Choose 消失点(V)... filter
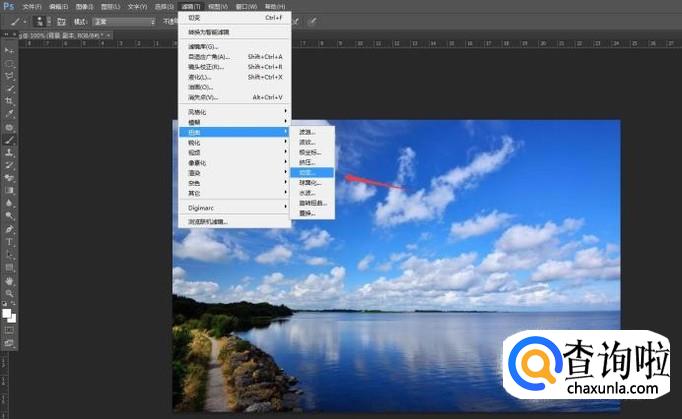682x419 pixels. pyautogui.click(x=234, y=97)
